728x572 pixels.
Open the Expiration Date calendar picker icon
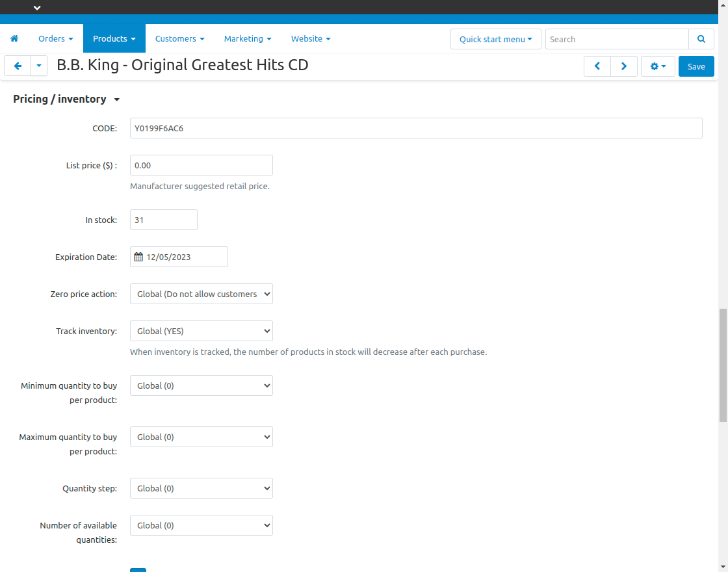coord(138,256)
